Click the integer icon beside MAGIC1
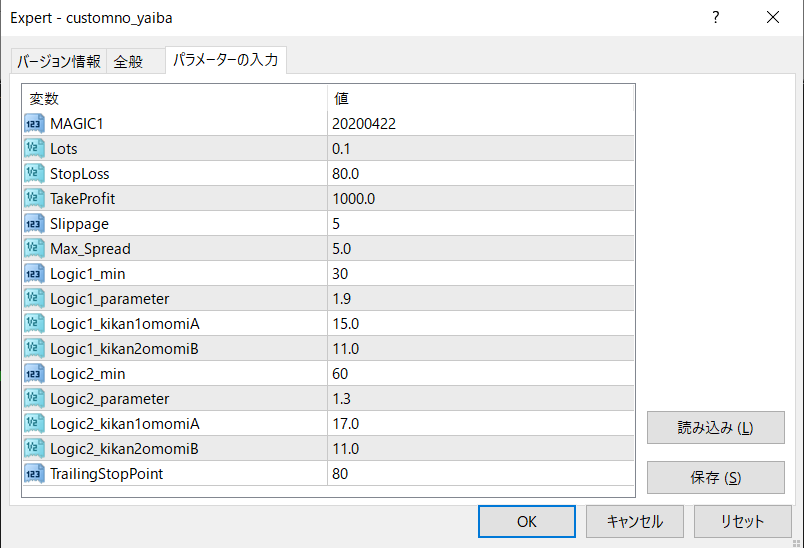Viewport: 805px width, 548px height. pos(34,123)
